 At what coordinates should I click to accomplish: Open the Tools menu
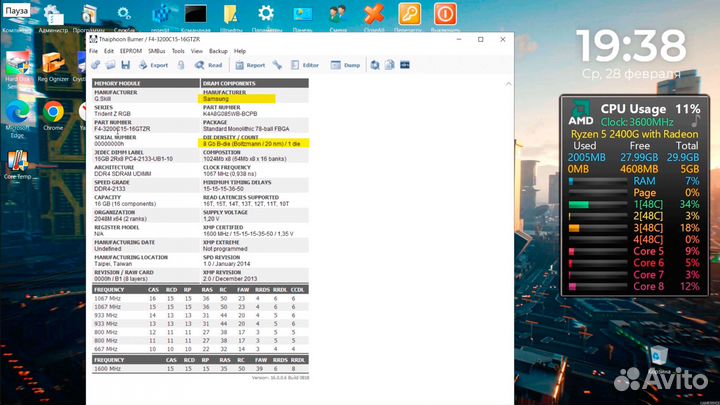click(x=178, y=51)
